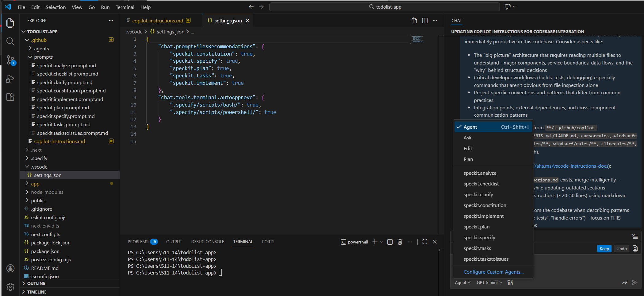Image resolution: width=644 pixels, height=296 pixels.
Task: Click the chat forward arrow beside send
Action: click(x=625, y=282)
